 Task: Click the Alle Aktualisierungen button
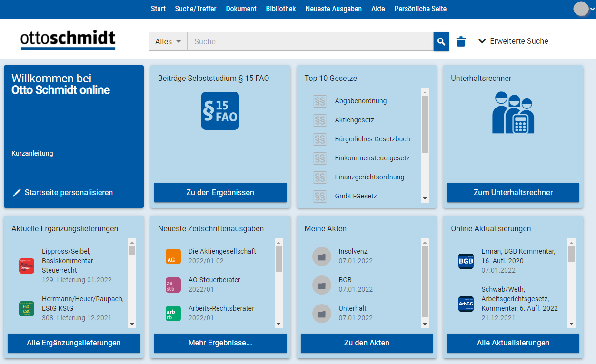pos(513,343)
